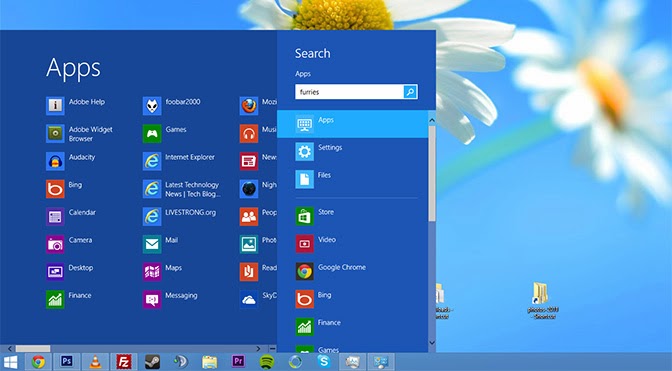The height and width of the screenshot is (371, 672).
Task: Select Files search category
Action: pos(352,179)
